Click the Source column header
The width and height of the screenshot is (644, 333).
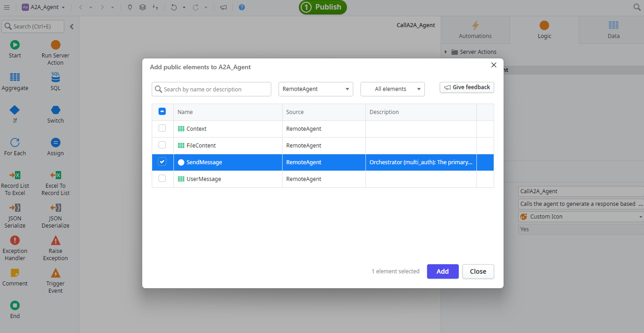(324, 112)
